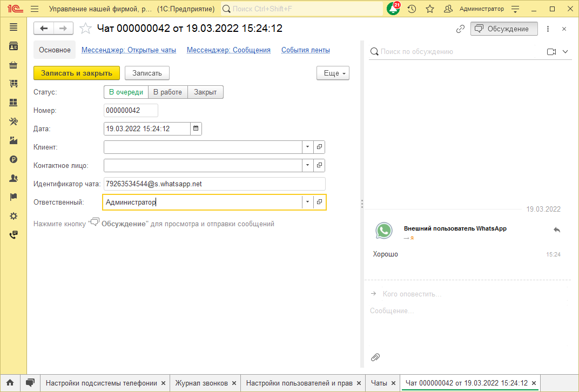Select the Sales basket icon in sidebar
The image size is (579, 392).
pyautogui.click(x=14, y=65)
